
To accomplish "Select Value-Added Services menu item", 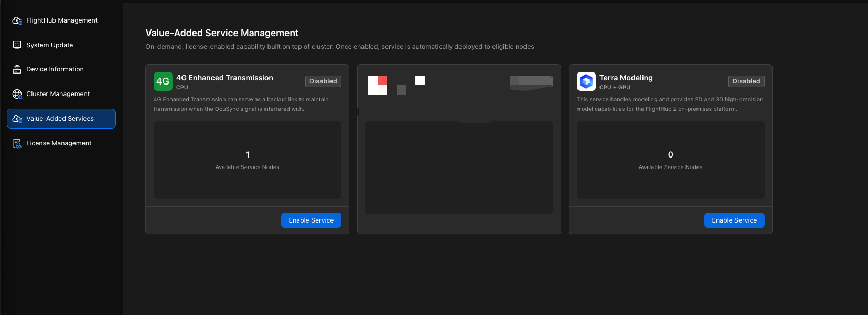I will (x=61, y=119).
